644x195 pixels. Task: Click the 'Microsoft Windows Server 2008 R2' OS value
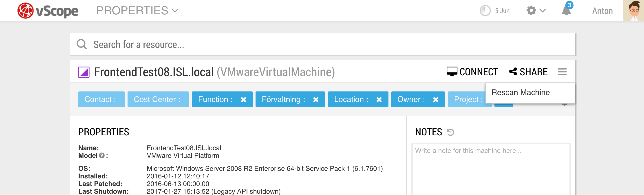click(x=265, y=169)
